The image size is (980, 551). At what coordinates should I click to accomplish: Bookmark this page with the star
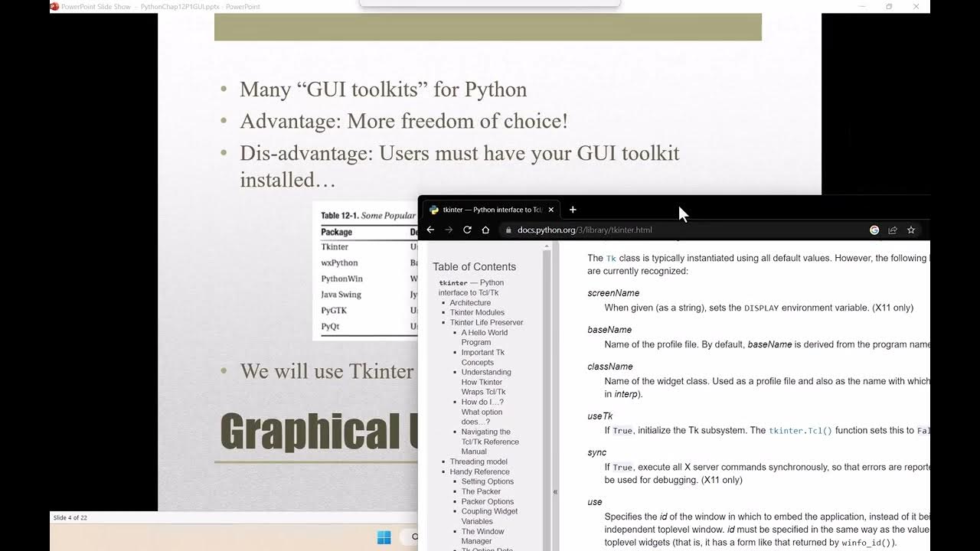(x=911, y=230)
